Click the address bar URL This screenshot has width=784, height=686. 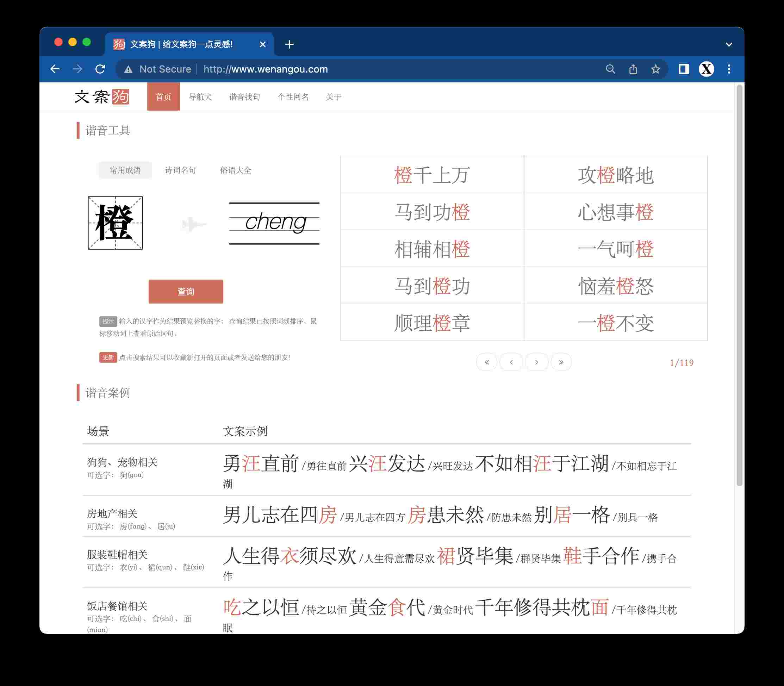click(266, 69)
